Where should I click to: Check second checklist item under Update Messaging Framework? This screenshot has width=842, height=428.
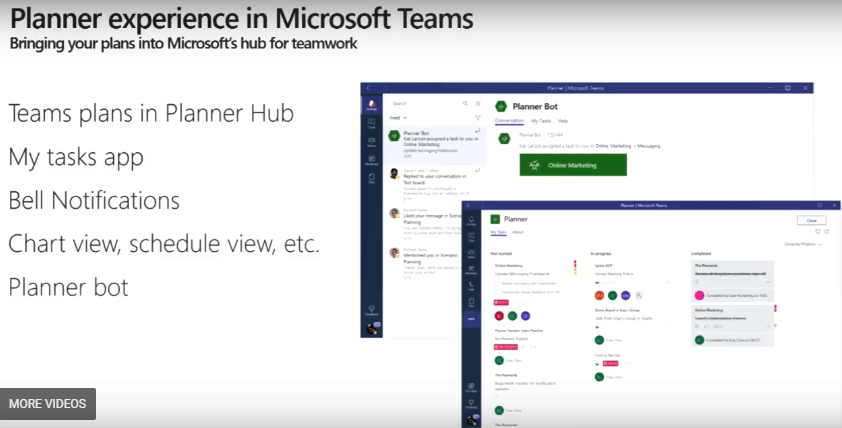pos(497,292)
